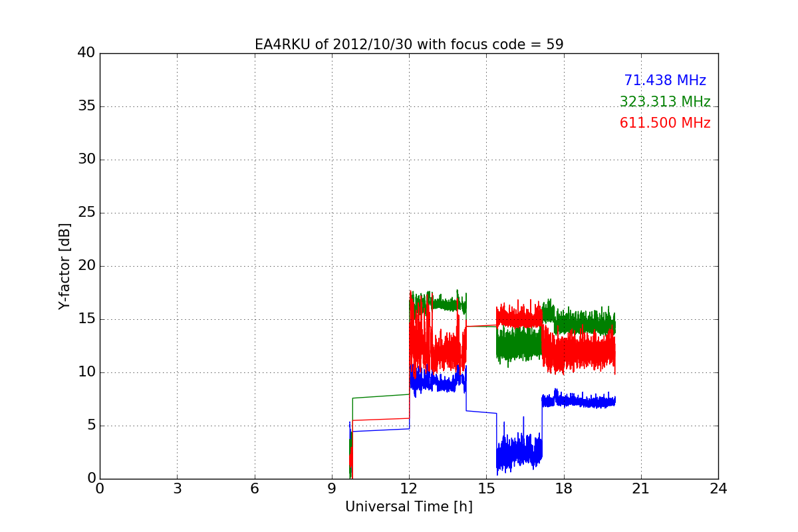Select the red '611.500 MHz' legend label
The image size is (798, 532).
tap(665, 123)
